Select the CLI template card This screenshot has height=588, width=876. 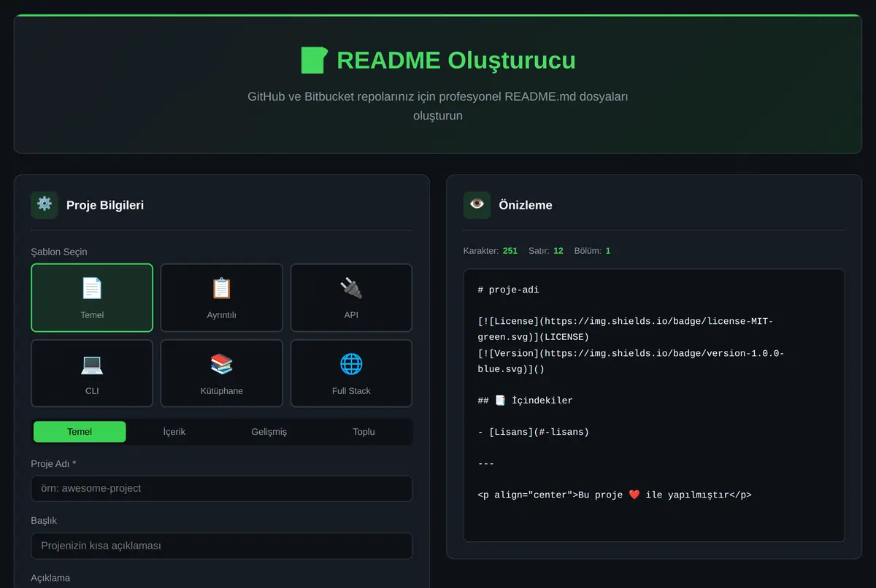(x=92, y=374)
